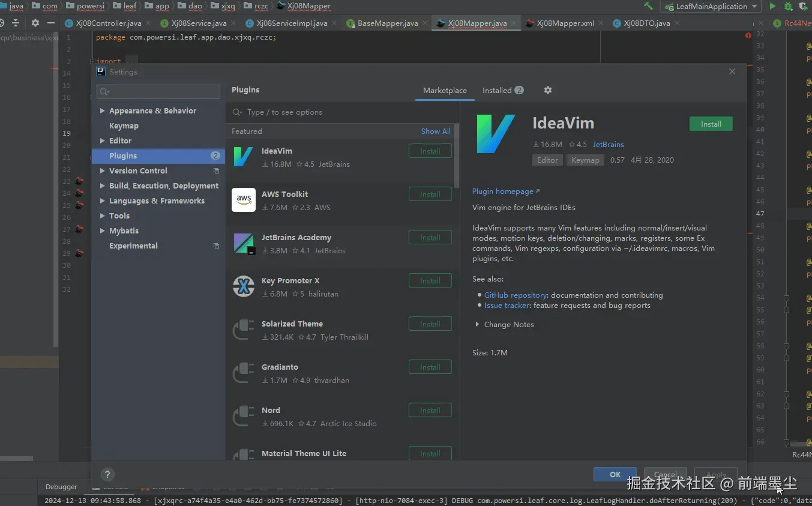Click the plugin list vertical scrollbar
This screenshot has width=812, height=506.
[x=457, y=156]
